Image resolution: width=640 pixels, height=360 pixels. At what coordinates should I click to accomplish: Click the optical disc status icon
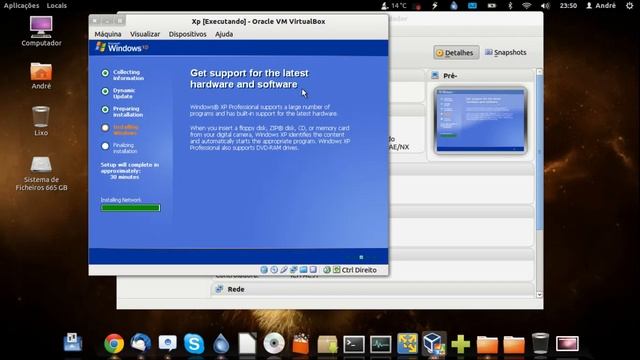tap(274, 270)
